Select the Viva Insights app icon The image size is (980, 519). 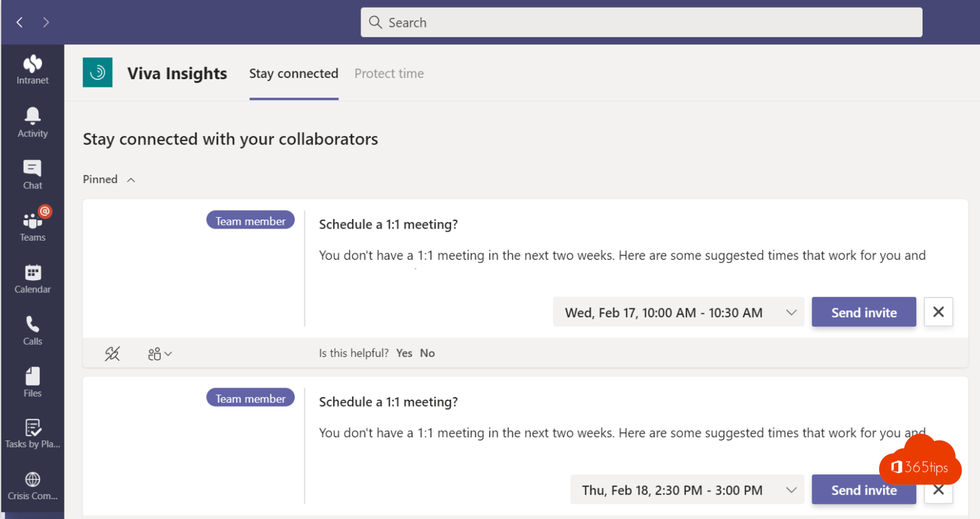pyautogui.click(x=97, y=72)
